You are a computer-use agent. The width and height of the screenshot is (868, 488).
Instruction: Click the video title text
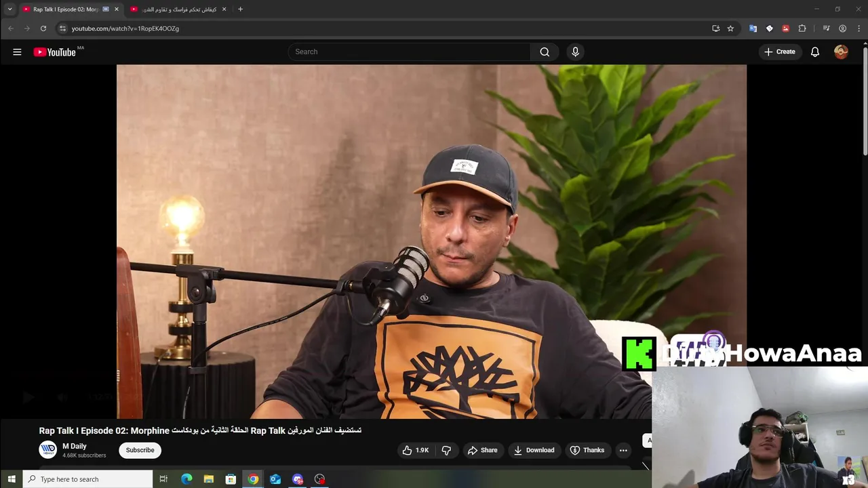click(200, 430)
